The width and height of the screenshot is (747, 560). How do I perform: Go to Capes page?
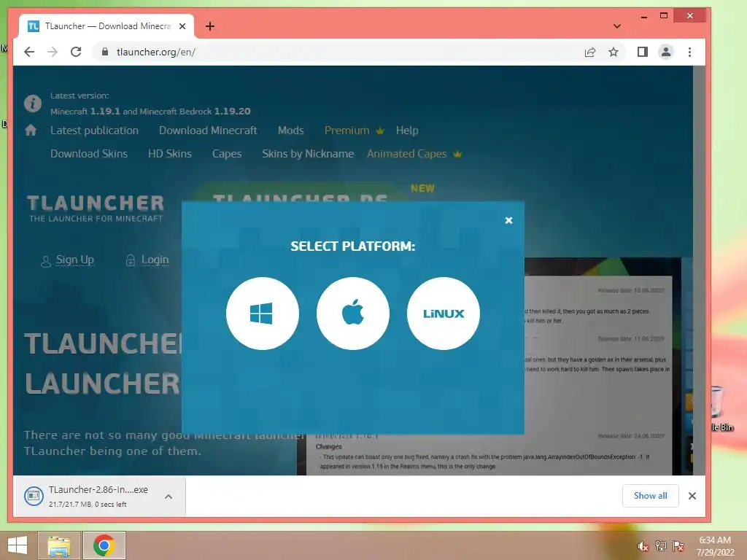(x=227, y=154)
